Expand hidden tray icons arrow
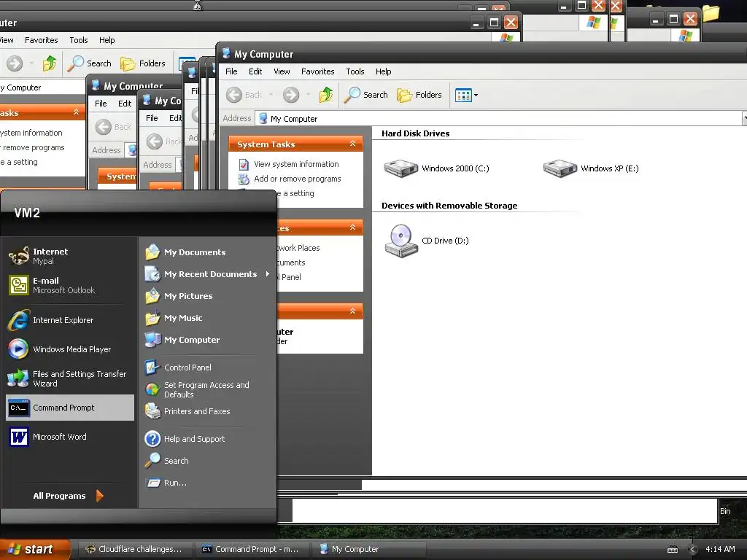The height and width of the screenshot is (560, 747). tap(693, 550)
